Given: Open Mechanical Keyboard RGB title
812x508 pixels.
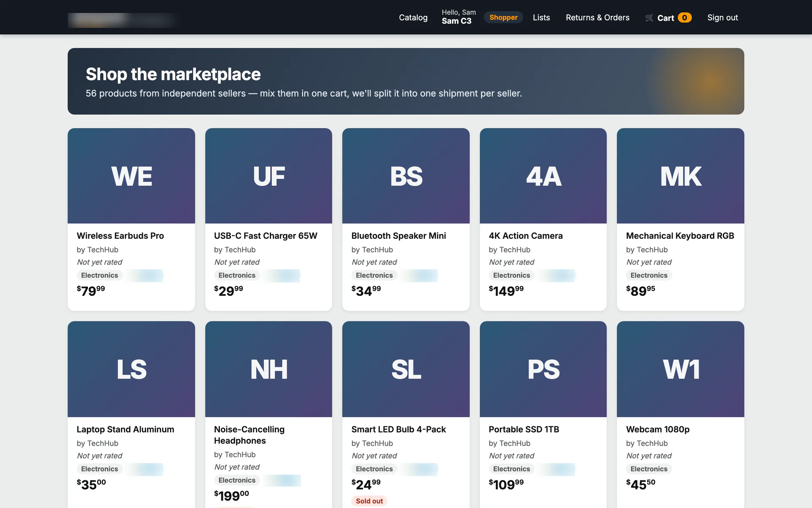Looking at the screenshot, I should [680, 236].
